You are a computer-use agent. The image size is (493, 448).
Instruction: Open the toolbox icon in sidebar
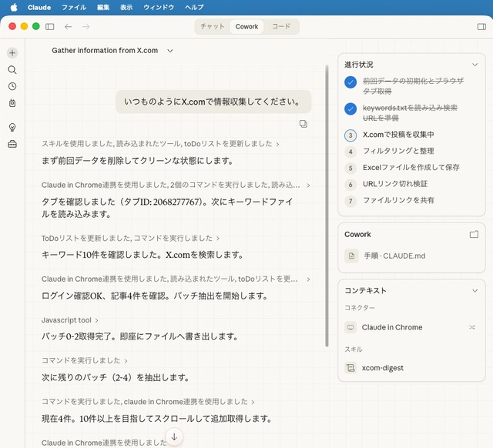point(12,144)
